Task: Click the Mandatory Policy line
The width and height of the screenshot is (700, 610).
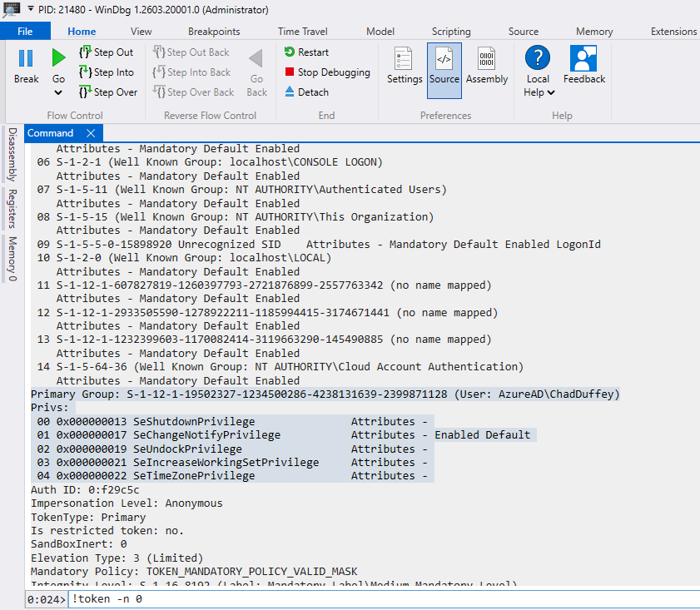Action: click(194, 572)
